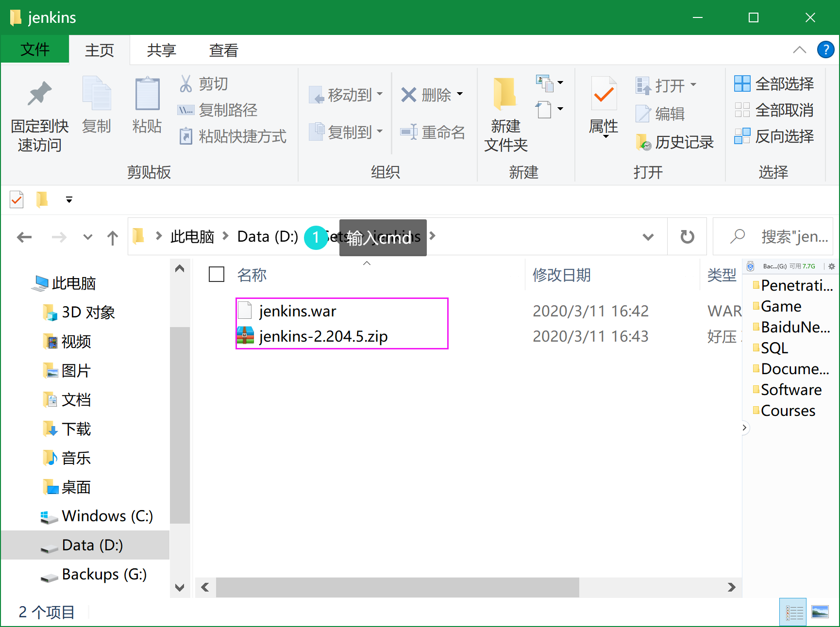Expand the Delete dropdown arrow
Viewport: 840px width, 627px height.
(x=460, y=94)
